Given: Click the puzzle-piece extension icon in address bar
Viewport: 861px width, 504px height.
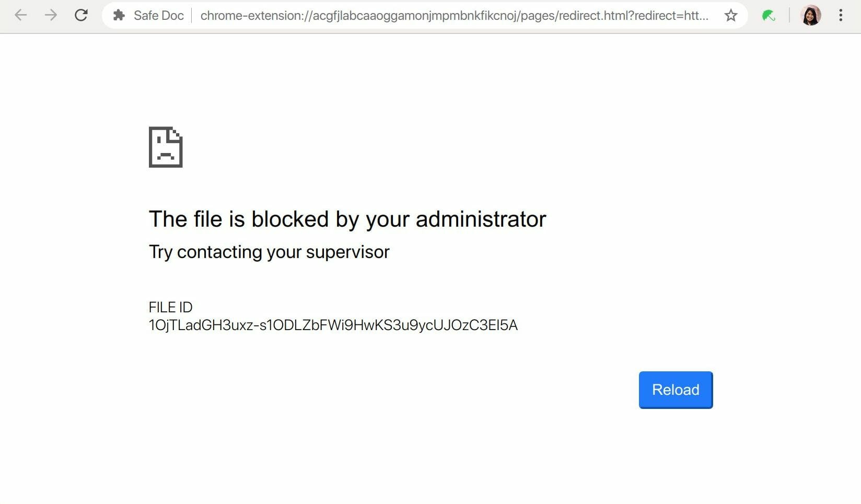Looking at the screenshot, I should [x=119, y=15].
